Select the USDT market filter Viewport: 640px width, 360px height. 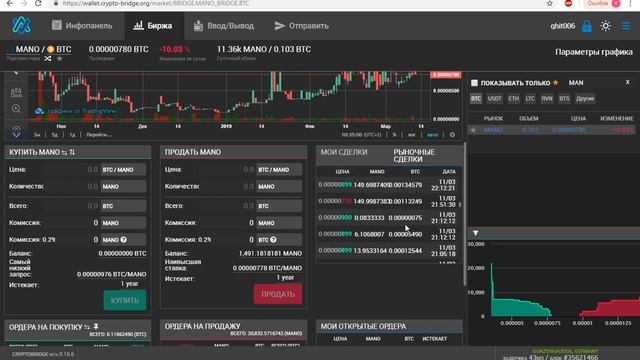(494, 98)
